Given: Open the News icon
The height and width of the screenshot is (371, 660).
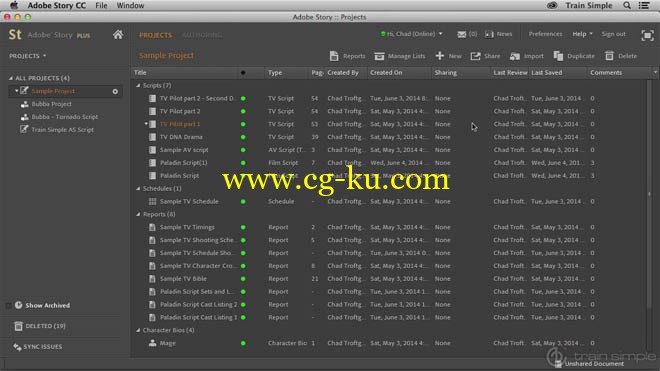Looking at the screenshot, I should [489, 34].
